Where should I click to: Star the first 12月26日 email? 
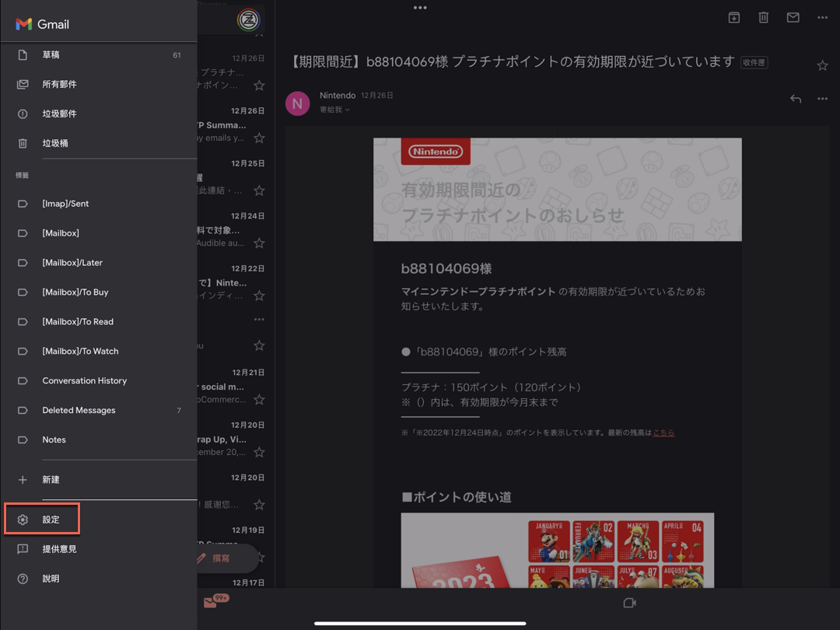point(259,86)
